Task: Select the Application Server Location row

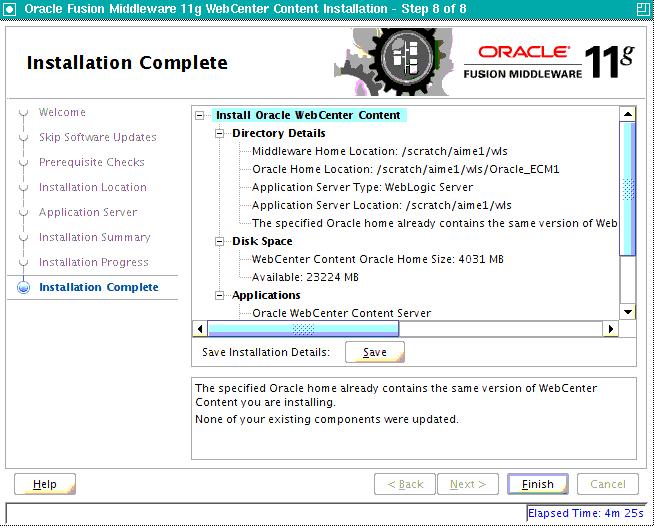Action: (382, 205)
